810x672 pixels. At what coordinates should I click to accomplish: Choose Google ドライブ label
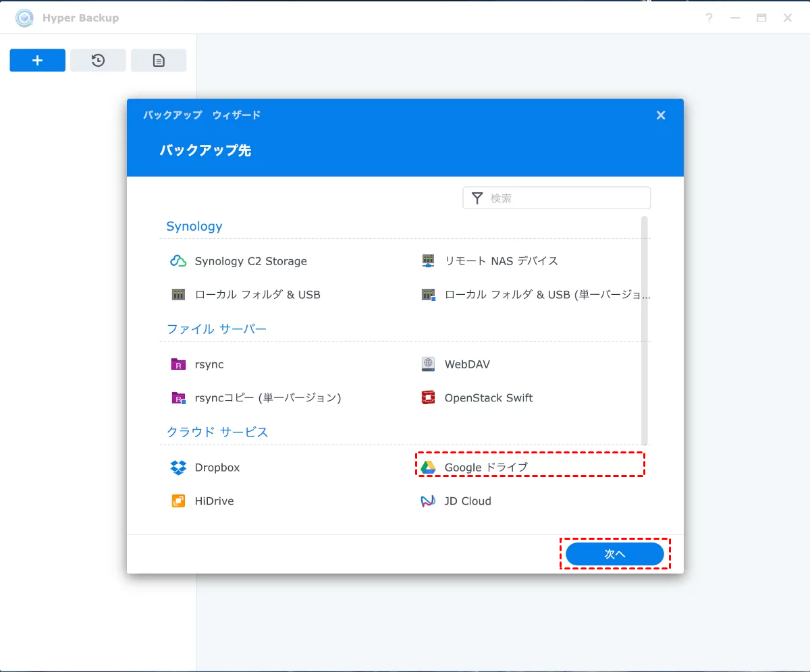[x=486, y=468]
